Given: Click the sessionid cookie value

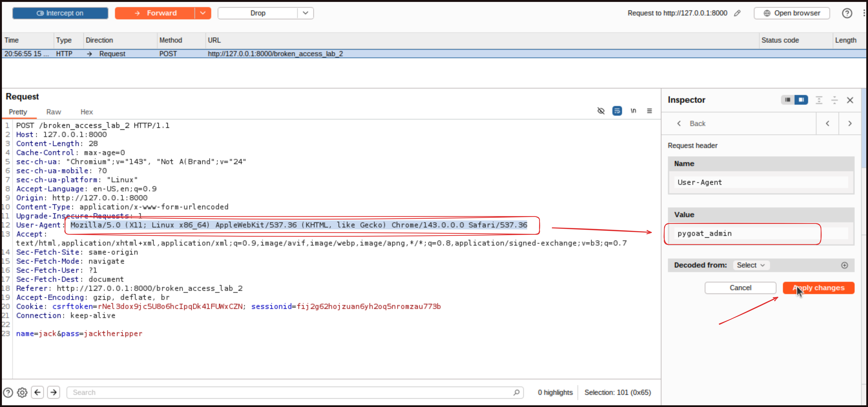Looking at the screenshot, I should 369,306.
